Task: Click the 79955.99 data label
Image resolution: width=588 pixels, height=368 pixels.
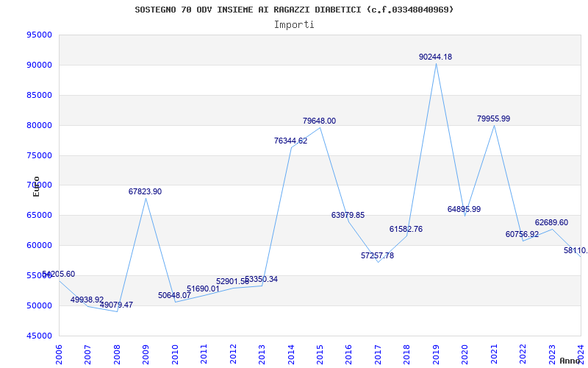Action: click(493, 118)
